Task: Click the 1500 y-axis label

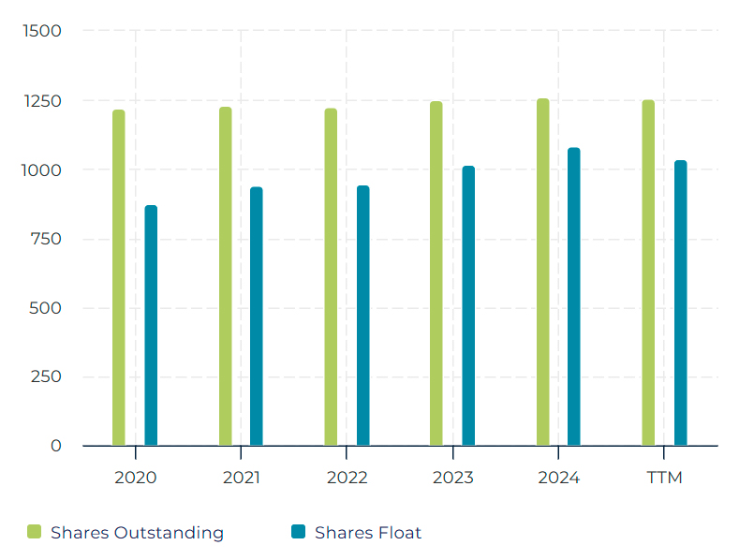Action: pos(42,31)
